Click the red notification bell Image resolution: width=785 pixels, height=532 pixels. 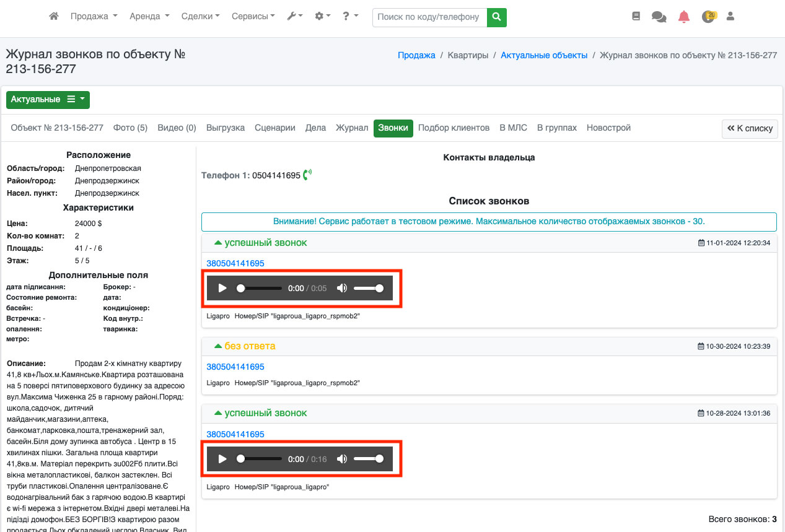coord(683,17)
